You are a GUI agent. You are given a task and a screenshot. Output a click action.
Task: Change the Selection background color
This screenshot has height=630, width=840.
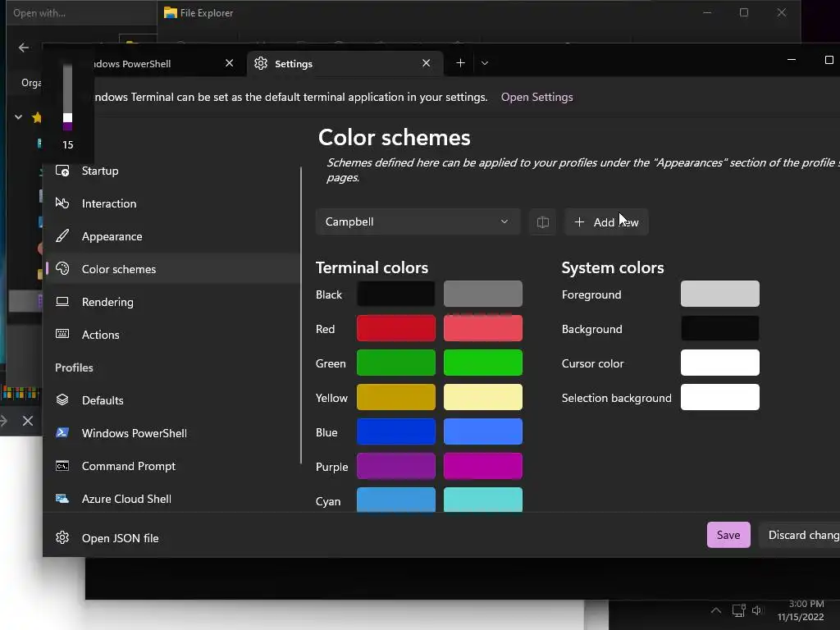(x=720, y=397)
